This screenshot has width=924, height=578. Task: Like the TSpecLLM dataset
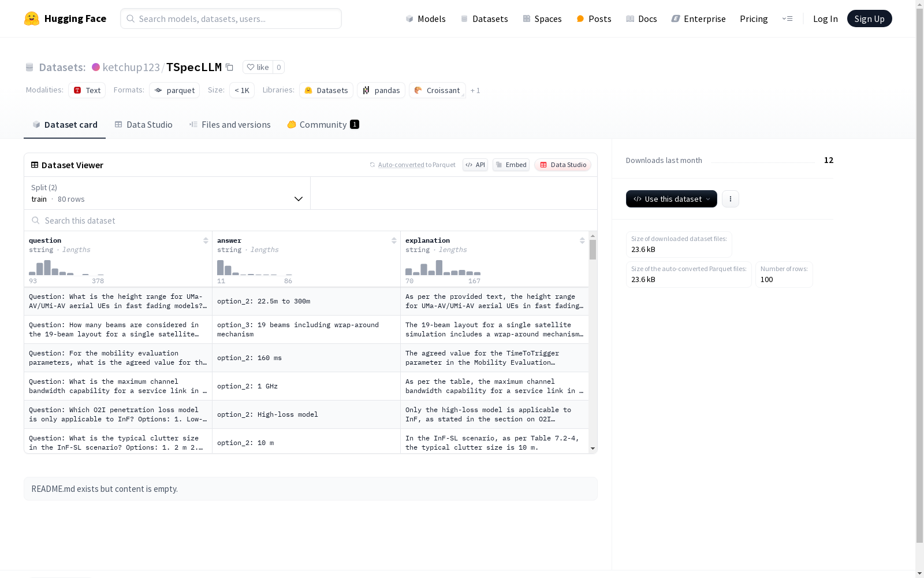[258, 67]
